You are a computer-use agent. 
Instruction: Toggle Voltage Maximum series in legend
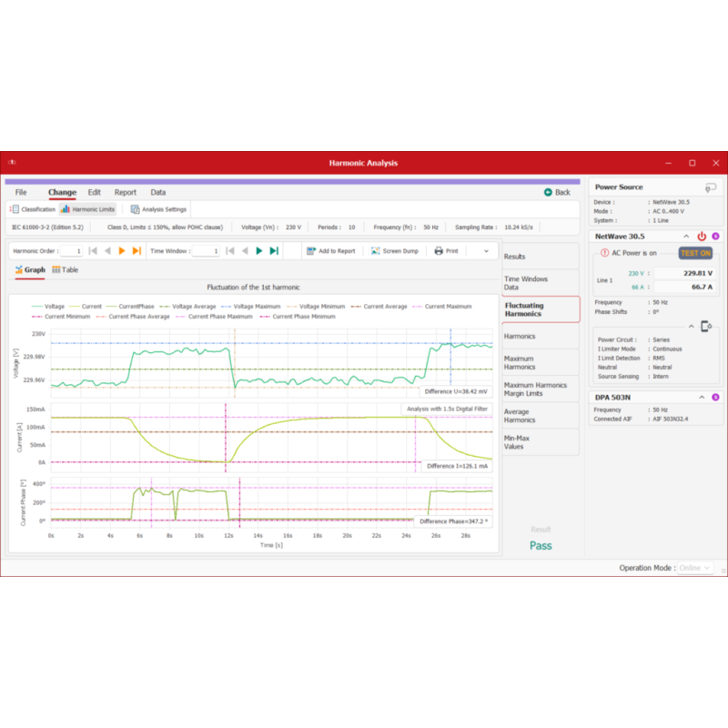pos(249,307)
